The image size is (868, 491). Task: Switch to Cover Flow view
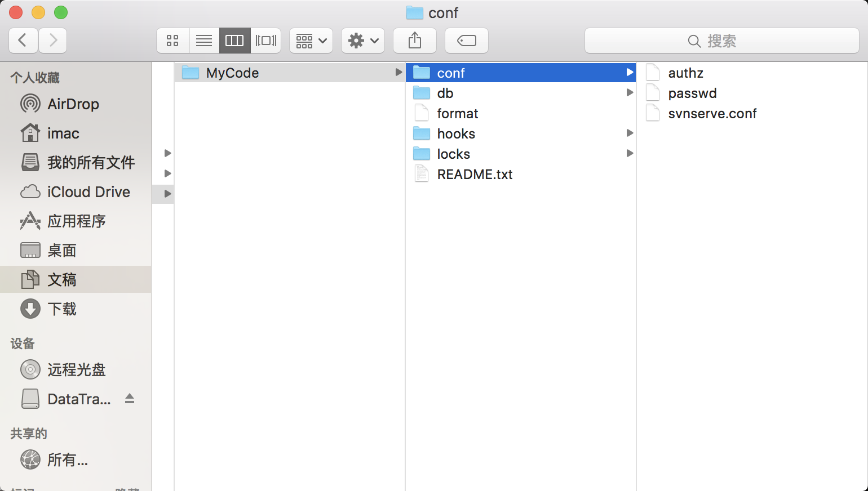[266, 41]
